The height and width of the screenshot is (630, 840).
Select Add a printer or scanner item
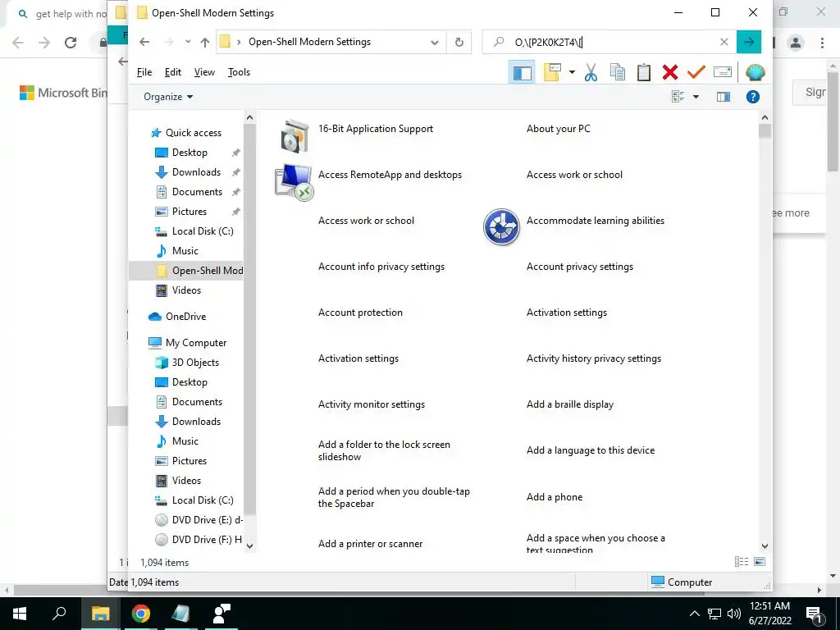pyautogui.click(x=370, y=544)
